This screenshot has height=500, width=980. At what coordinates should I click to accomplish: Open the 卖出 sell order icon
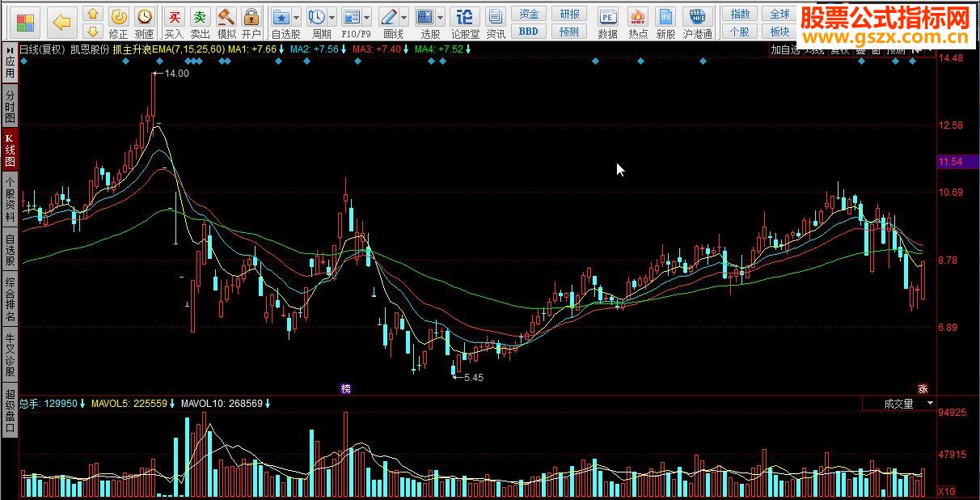(x=200, y=15)
